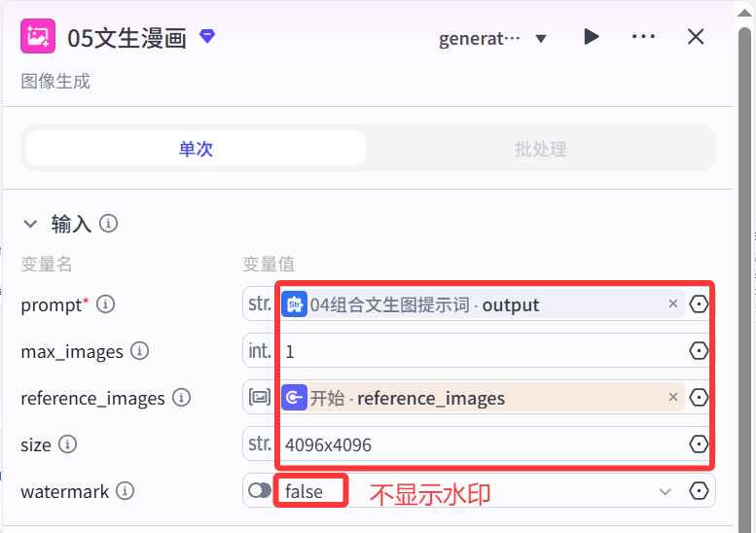Click the vertical scrollbar thumb
The image size is (756, 533).
pyautogui.click(x=745, y=279)
